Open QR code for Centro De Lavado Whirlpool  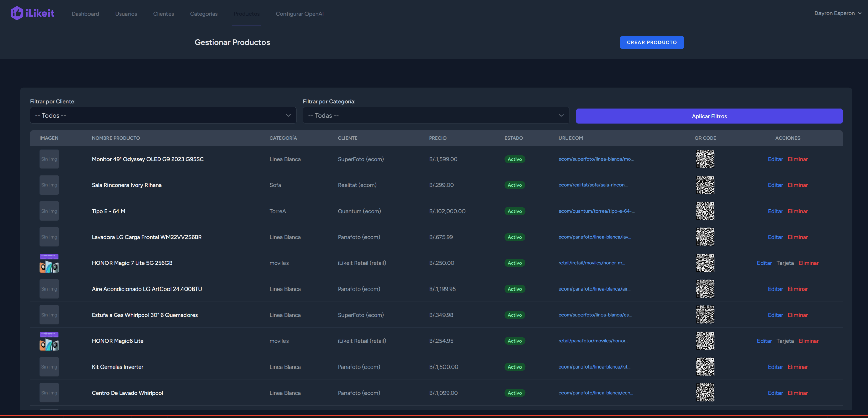[705, 393]
